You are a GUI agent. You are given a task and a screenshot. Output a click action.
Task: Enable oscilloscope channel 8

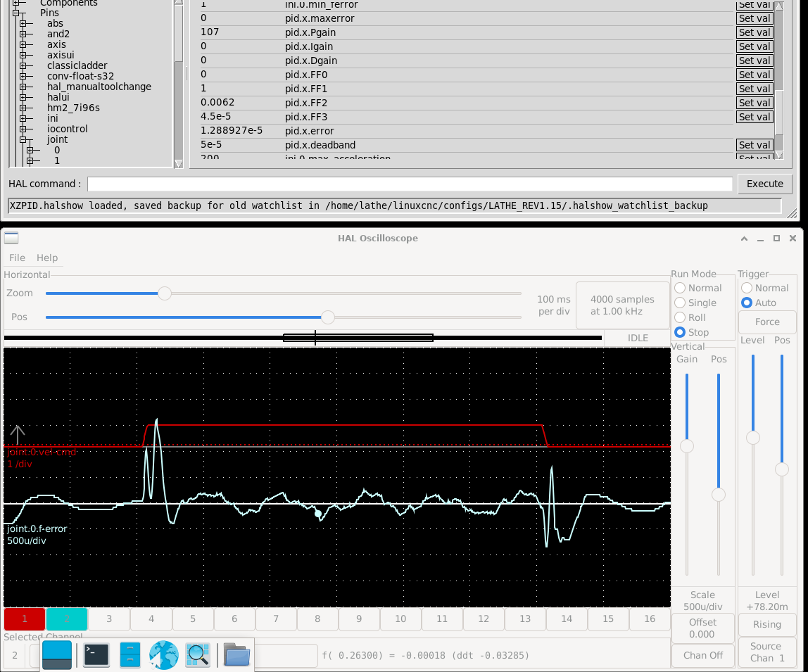317,619
